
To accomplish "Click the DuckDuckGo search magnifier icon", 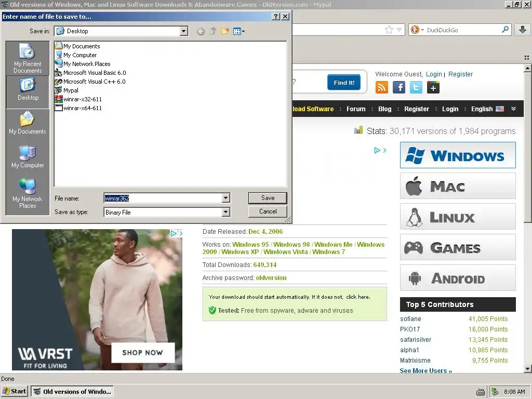I will pos(505,30).
